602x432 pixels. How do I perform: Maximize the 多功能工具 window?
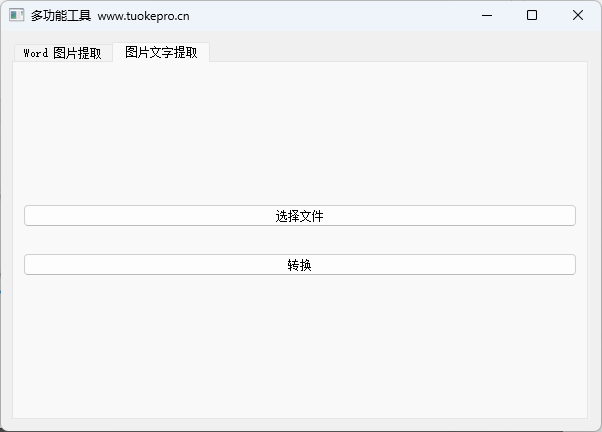(x=532, y=15)
